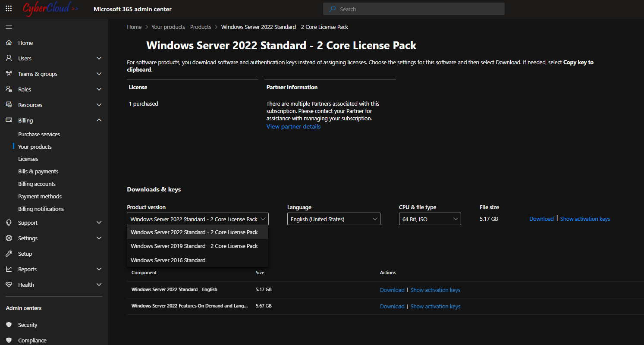Select Windows Server 2019 Standard dropdown option
Screen dimensions: 644x345
pos(198,246)
